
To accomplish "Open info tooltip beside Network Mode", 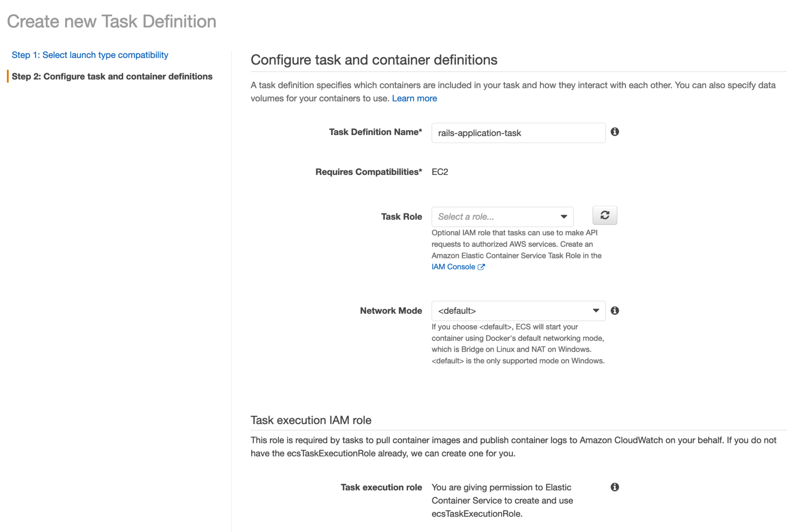I will coord(614,310).
